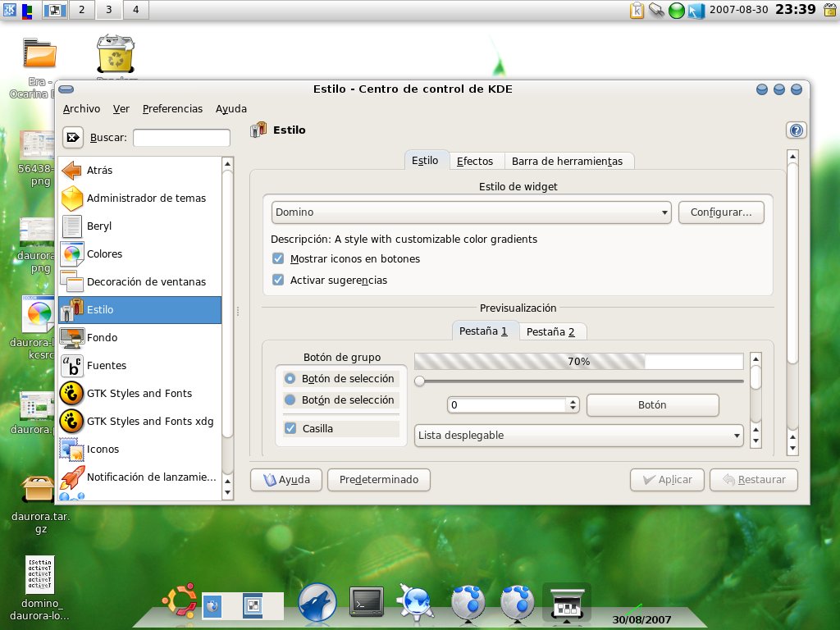
Task: Click the preview Botón button
Action: tap(652, 405)
